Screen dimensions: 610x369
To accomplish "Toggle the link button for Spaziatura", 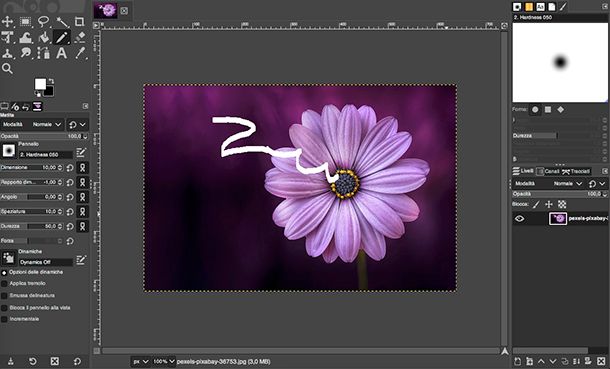I will (82, 212).
